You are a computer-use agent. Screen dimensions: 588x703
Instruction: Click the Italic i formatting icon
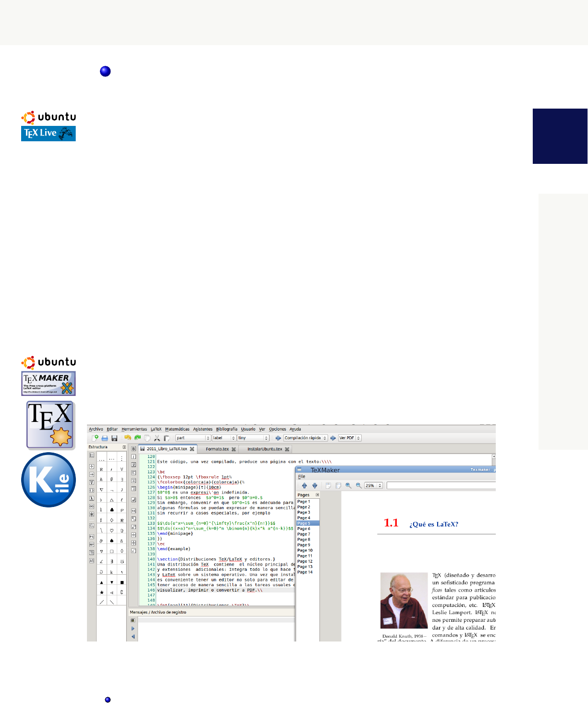point(134,456)
